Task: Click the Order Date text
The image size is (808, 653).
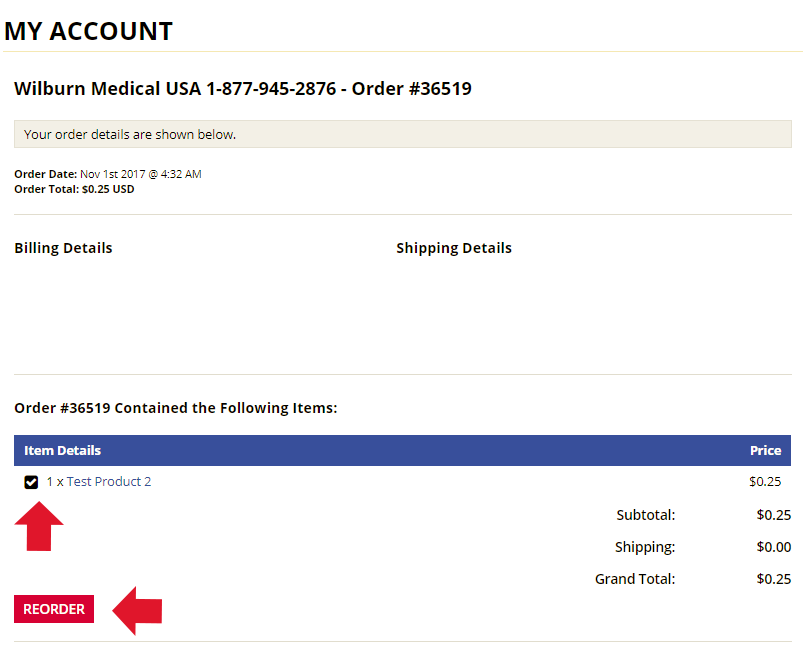Action: pyautogui.click(x=107, y=173)
